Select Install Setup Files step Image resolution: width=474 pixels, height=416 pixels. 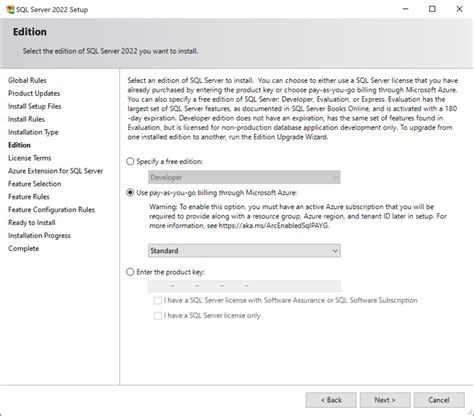coord(35,106)
